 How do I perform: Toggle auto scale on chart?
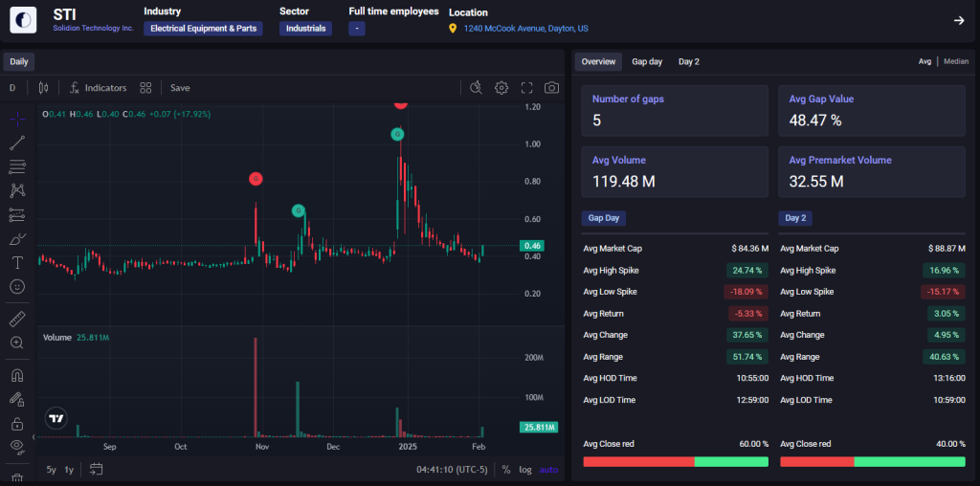coord(548,470)
